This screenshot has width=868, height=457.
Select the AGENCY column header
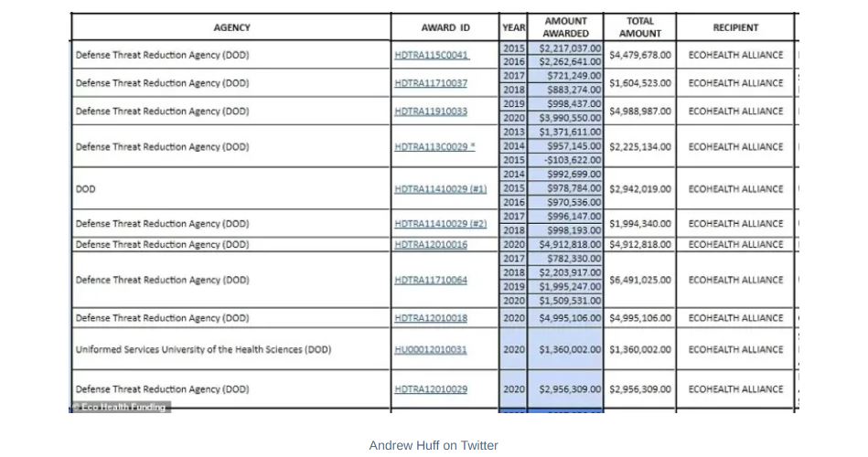[x=231, y=27]
